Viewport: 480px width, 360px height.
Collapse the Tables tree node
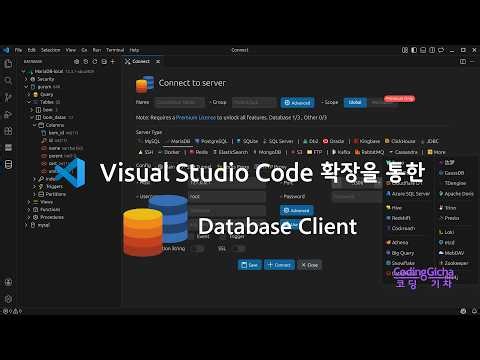click(x=29, y=102)
